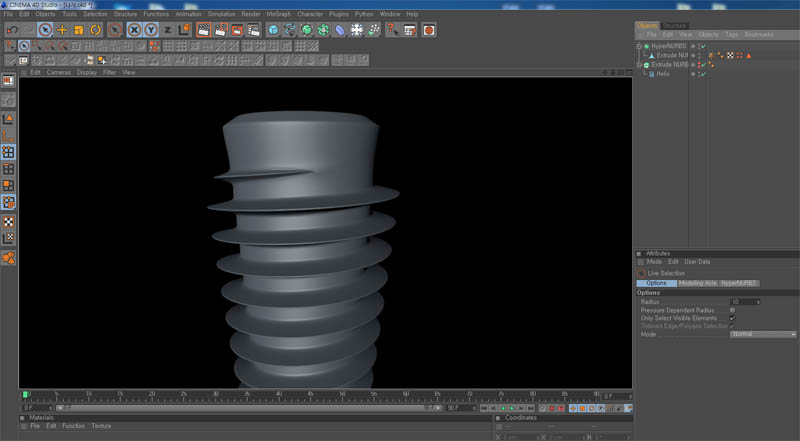Toggle Helix enable checkmark
The image size is (800, 441).
[x=704, y=74]
